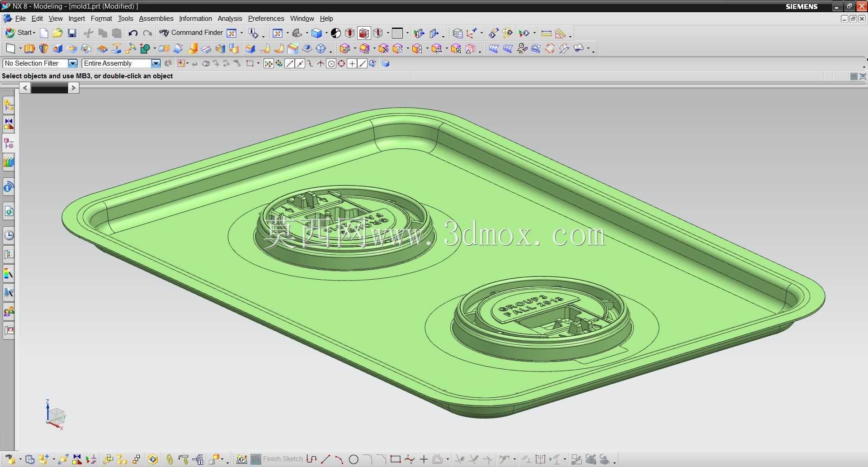Click the layer settings stacked sheets icon

458,33
